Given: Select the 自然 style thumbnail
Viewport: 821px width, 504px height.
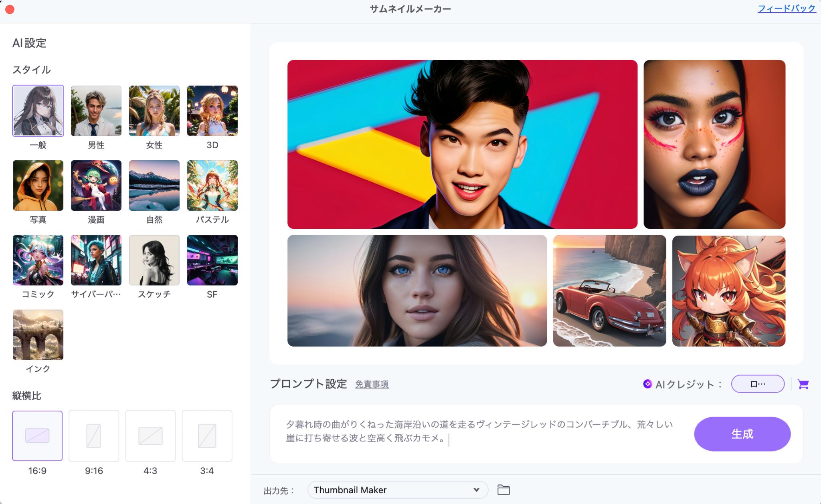Looking at the screenshot, I should pos(154,185).
